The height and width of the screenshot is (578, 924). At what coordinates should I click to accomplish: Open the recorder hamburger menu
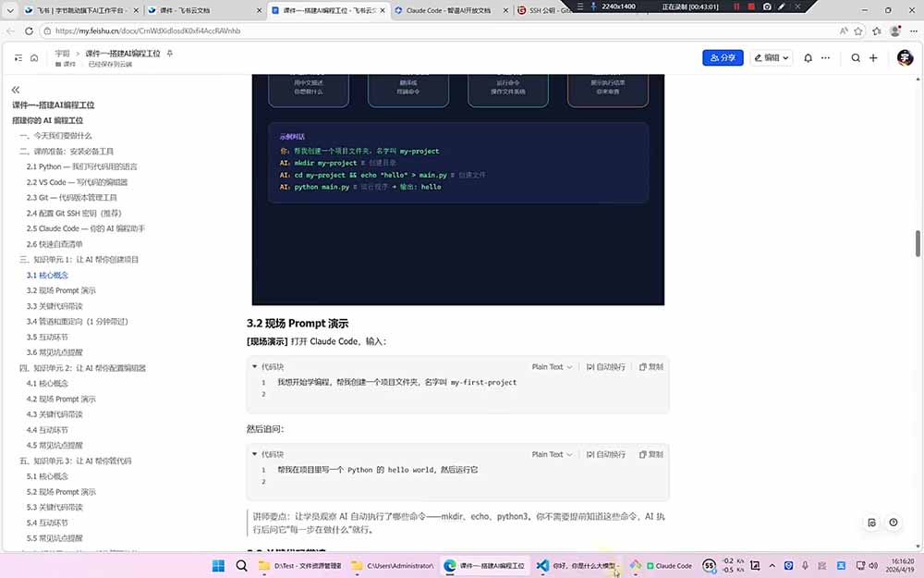[x=580, y=6]
